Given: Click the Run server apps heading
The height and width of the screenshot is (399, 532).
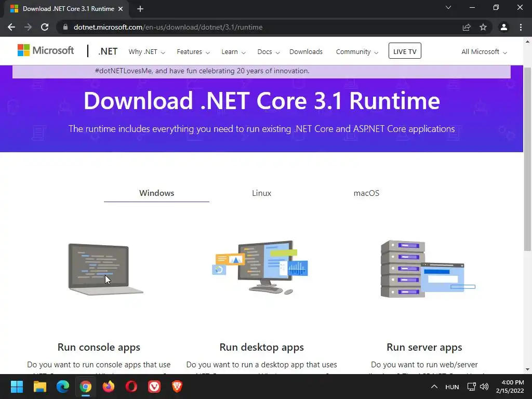Looking at the screenshot, I should (x=424, y=348).
